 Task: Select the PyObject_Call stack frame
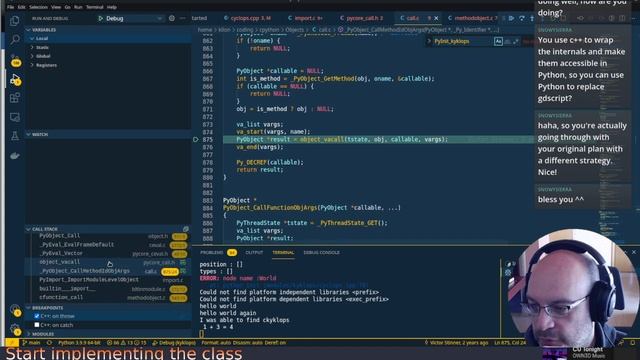coord(108,236)
